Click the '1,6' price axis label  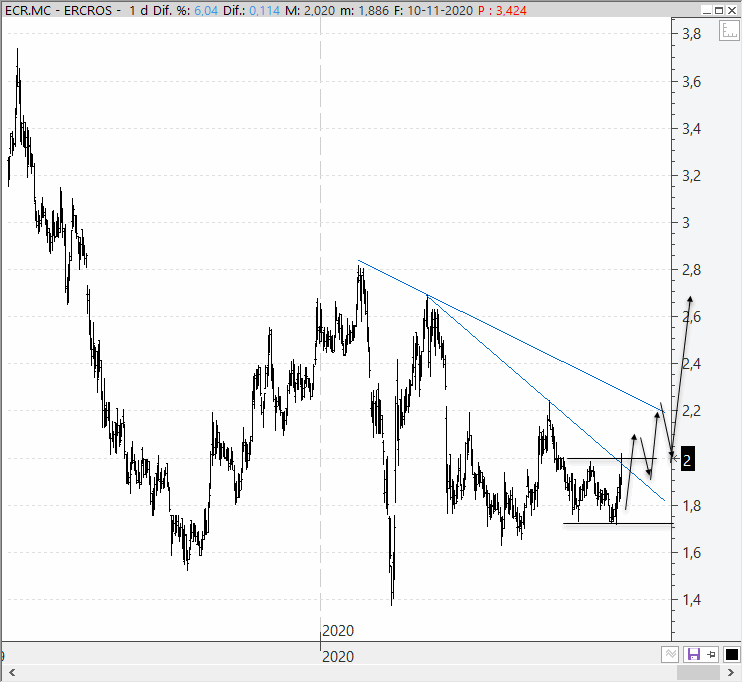pos(691,553)
